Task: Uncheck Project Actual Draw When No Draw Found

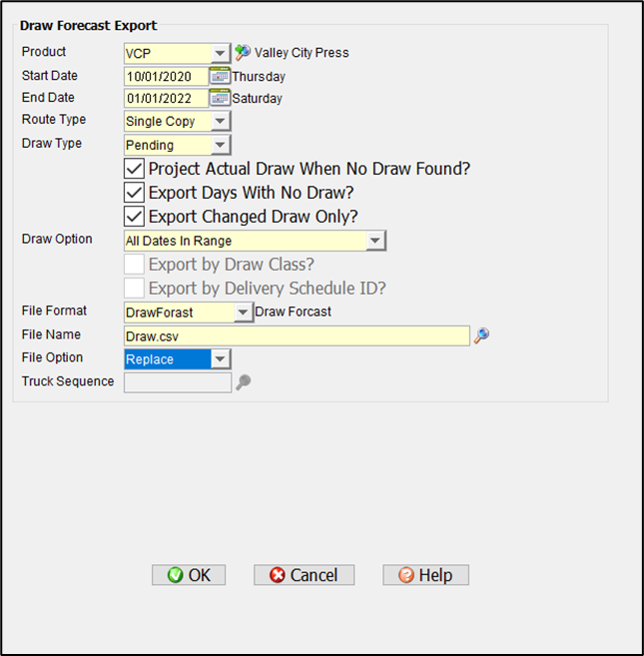Action: [135, 169]
